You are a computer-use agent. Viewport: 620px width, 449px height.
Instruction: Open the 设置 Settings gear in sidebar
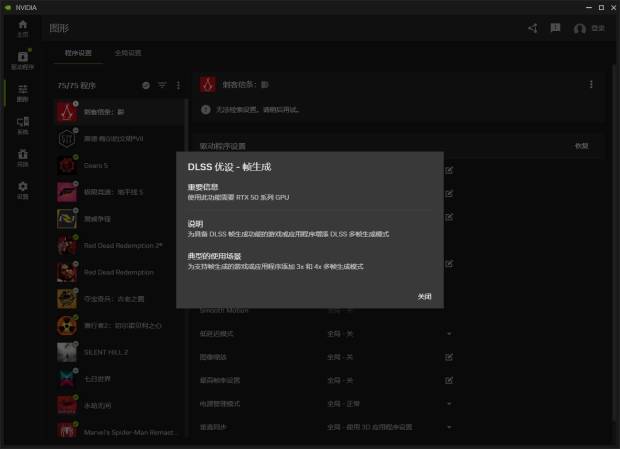pyautogui.click(x=23, y=190)
